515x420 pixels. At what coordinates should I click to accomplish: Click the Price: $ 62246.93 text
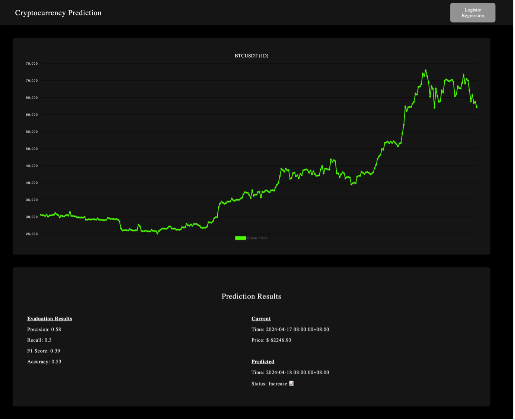(x=272, y=341)
